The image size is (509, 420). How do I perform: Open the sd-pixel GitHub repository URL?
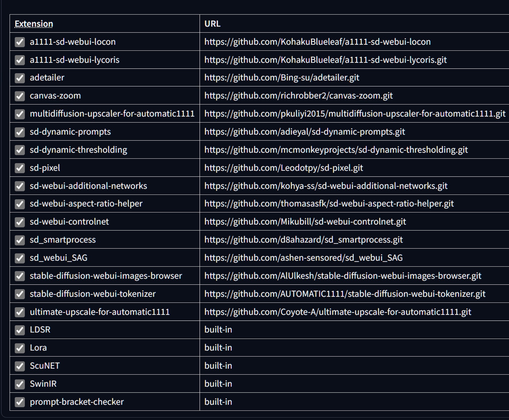(283, 168)
